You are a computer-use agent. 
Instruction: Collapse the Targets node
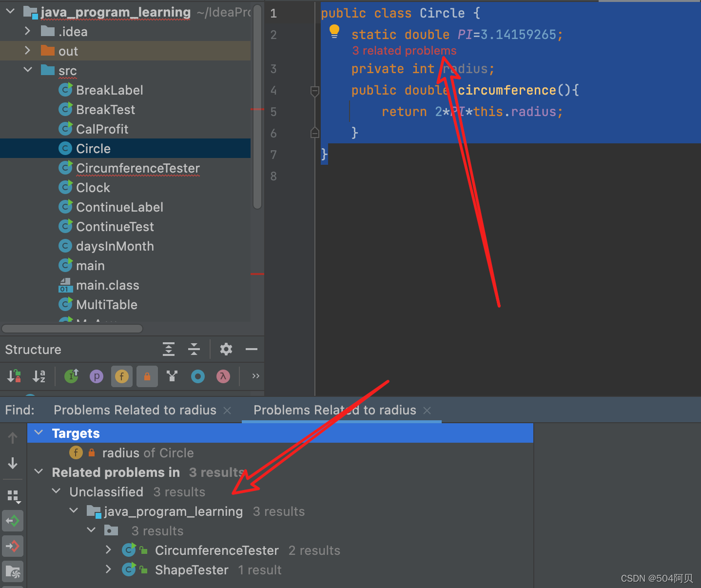[39, 432]
